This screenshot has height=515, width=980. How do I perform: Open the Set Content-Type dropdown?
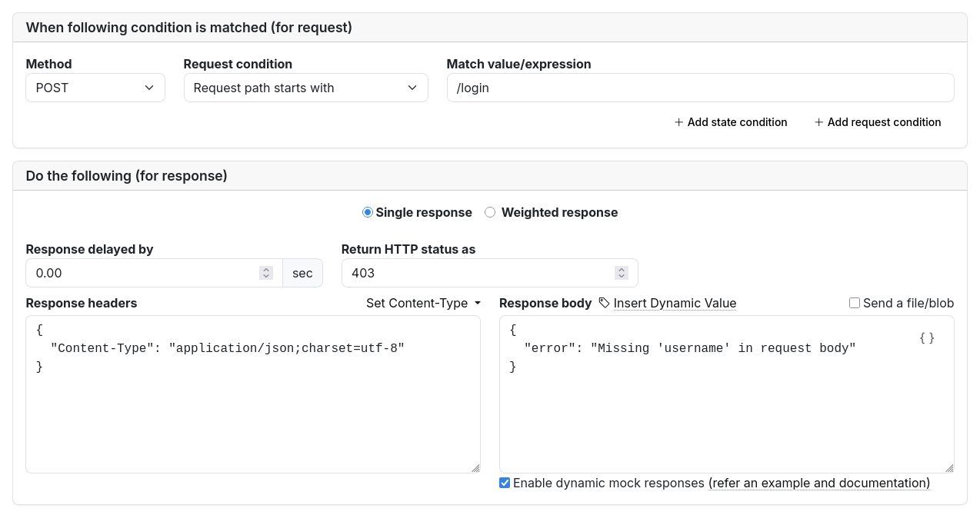click(423, 303)
